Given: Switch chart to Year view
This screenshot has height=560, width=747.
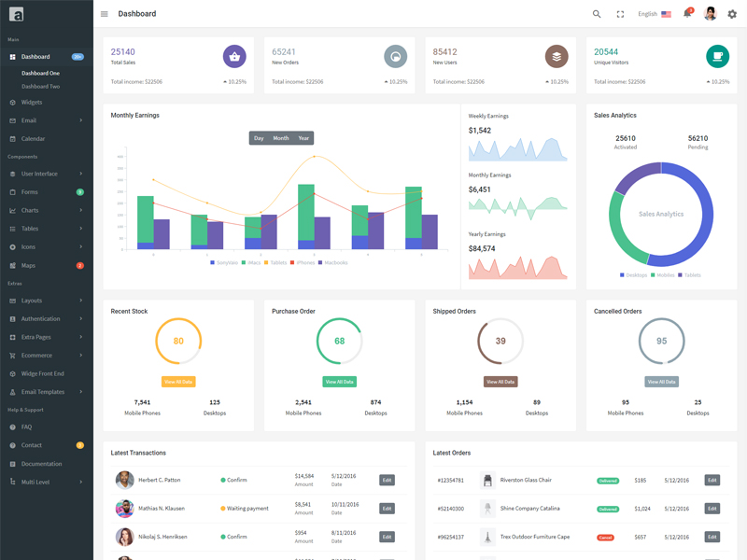Looking at the screenshot, I should click(x=303, y=138).
